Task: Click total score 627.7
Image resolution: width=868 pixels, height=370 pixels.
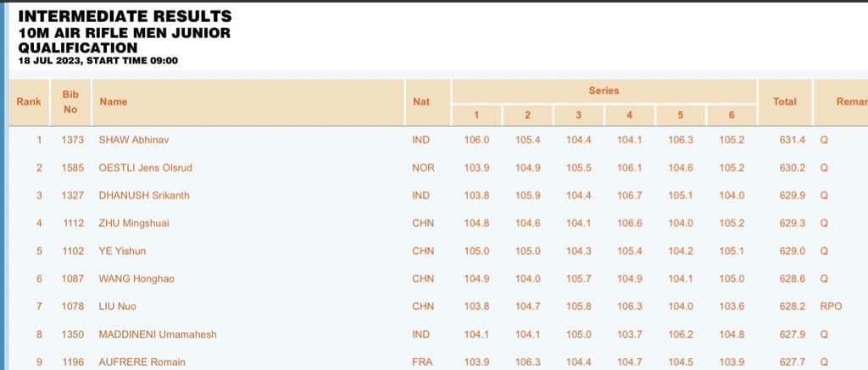Action: click(x=793, y=362)
